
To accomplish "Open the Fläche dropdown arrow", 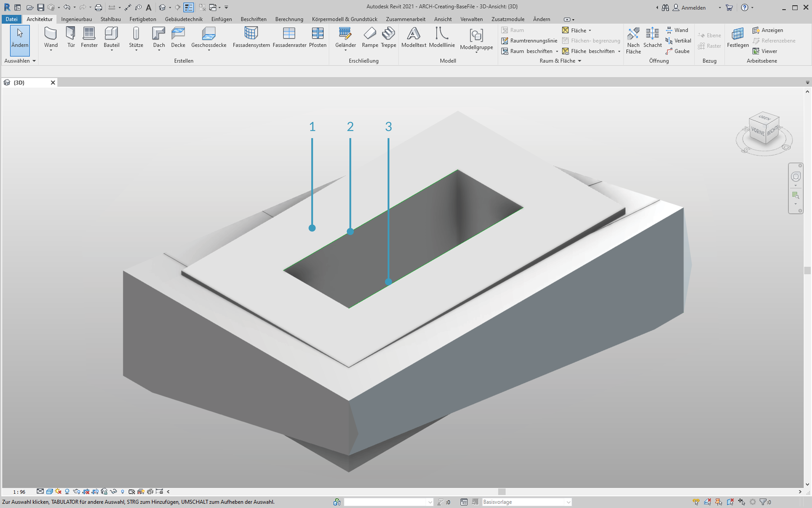I will (x=590, y=30).
